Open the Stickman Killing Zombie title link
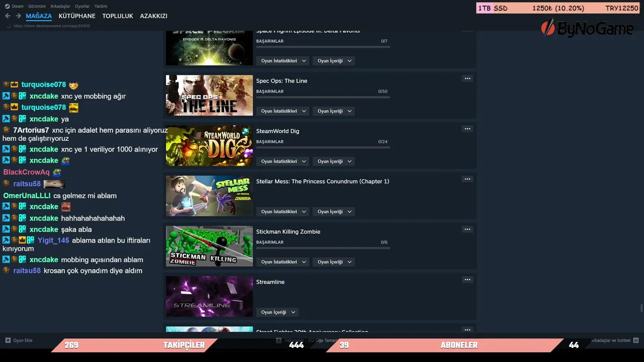This screenshot has width=644, height=362. [288, 232]
